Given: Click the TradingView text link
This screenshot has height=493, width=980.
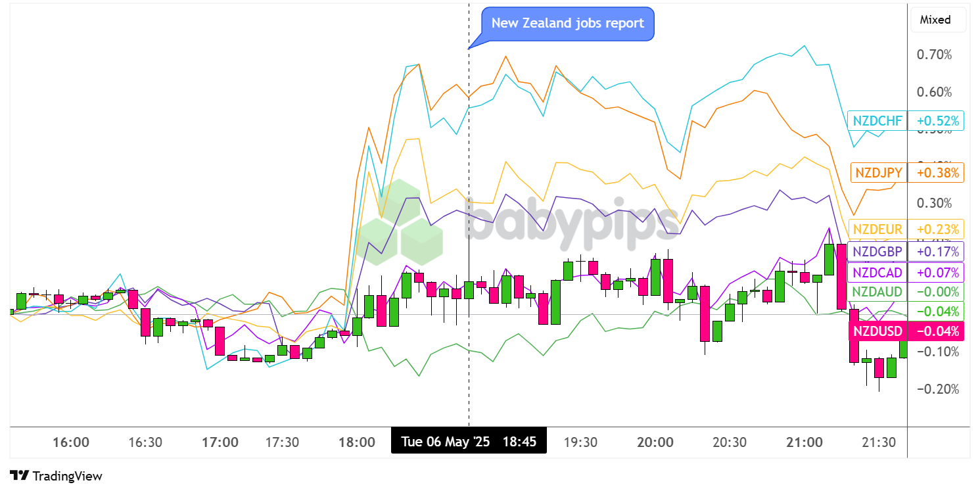Looking at the screenshot, I should (67, 476).
